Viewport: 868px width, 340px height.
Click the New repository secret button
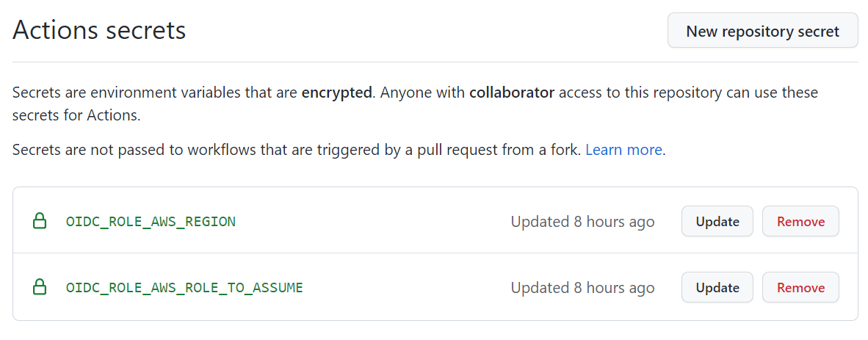pos(762,31)
